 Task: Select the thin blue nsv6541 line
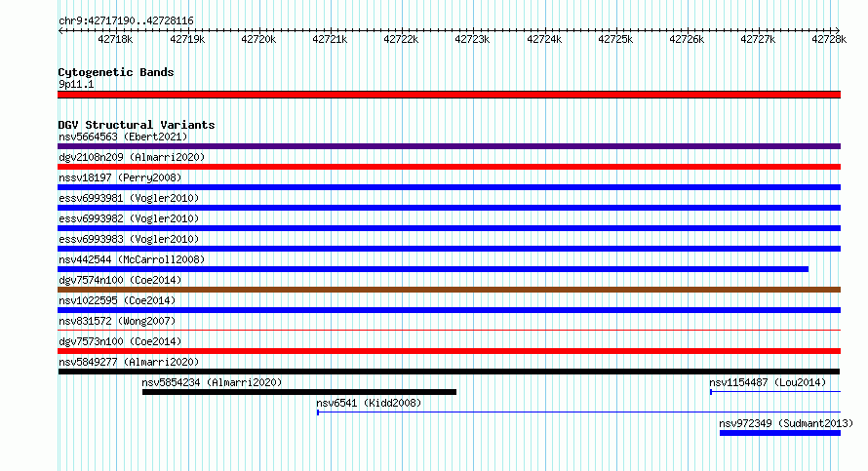coord(579,412)
